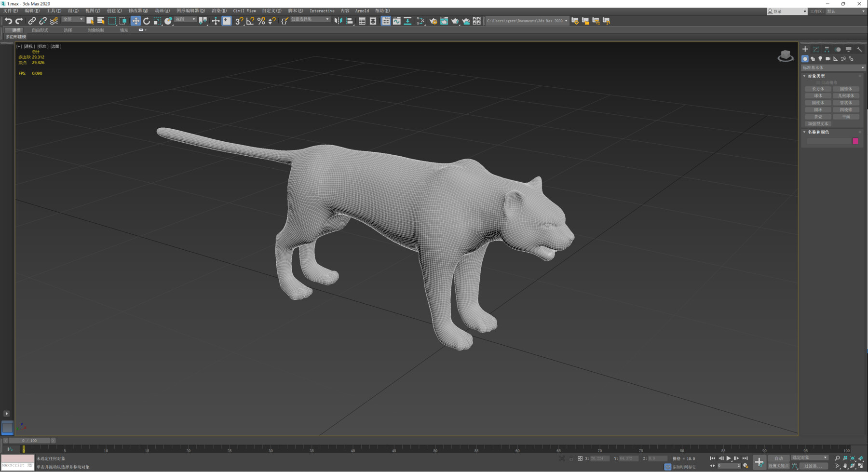Open Render Setup via the teapot icon
Image resolution: width=868 pixels, height=472 pixels.
click(434, 21)
